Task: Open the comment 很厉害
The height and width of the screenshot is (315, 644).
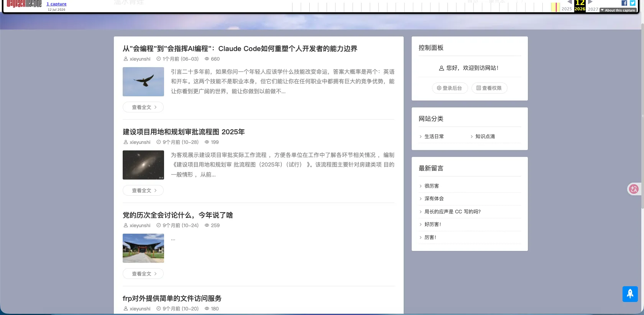Action: 432,186
